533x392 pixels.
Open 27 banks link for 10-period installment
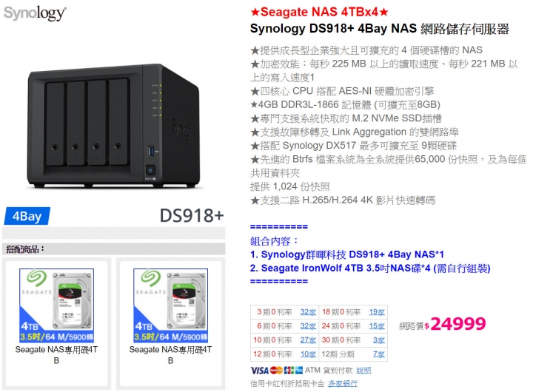coord(308,340)
